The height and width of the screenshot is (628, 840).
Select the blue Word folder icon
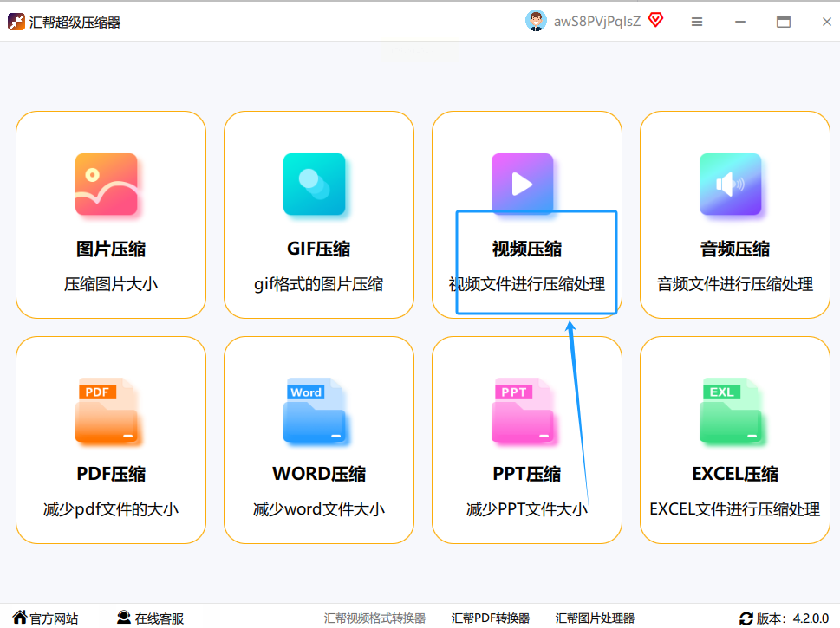[316, 411]
